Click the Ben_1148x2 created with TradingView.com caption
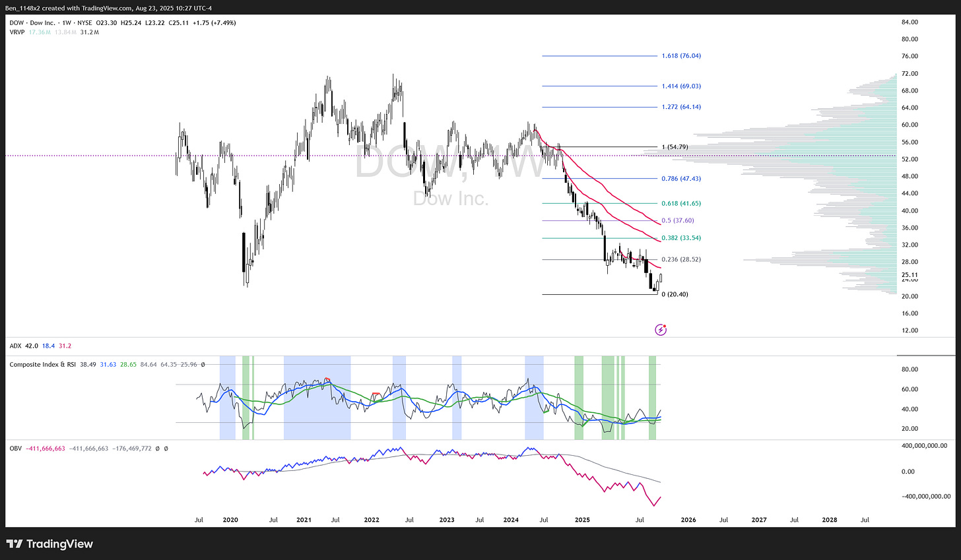This screenshot has width=961, height=560. point(108,8)
